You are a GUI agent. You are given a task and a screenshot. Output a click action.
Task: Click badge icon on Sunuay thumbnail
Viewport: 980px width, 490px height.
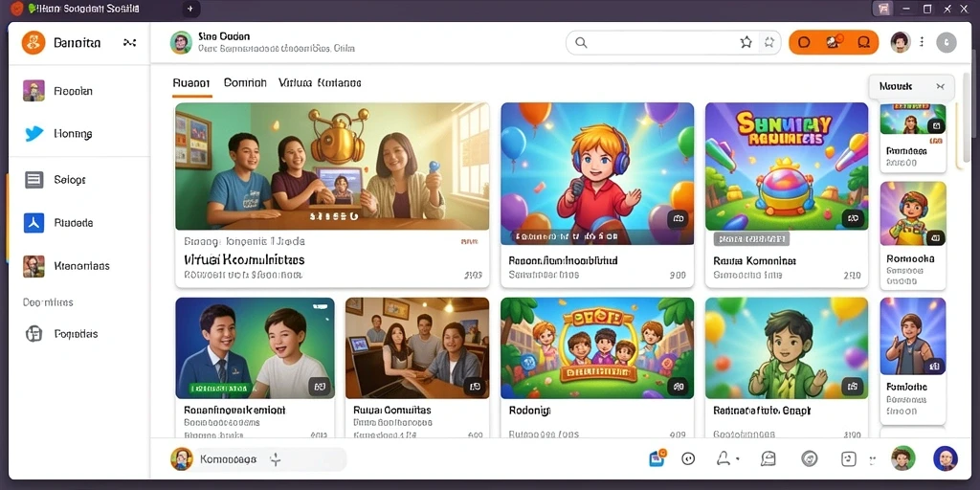[x=853, y=218]
